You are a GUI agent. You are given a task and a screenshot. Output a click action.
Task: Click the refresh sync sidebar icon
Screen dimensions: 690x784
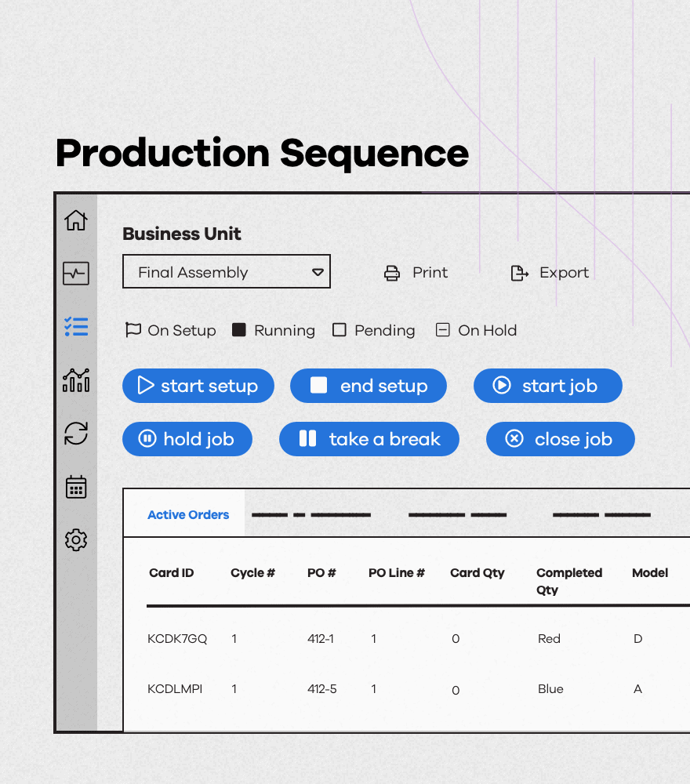[x=76, y=434]
